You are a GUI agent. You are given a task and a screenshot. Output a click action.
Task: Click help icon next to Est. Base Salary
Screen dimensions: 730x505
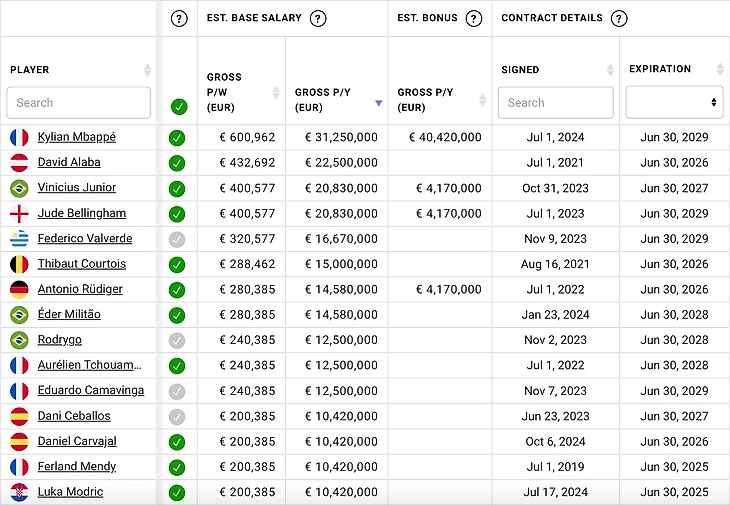tap(318, 18)
